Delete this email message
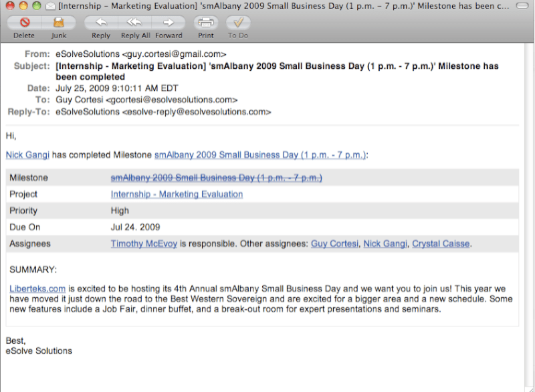This screenshot has height=392, width=535. pos(24,23)
